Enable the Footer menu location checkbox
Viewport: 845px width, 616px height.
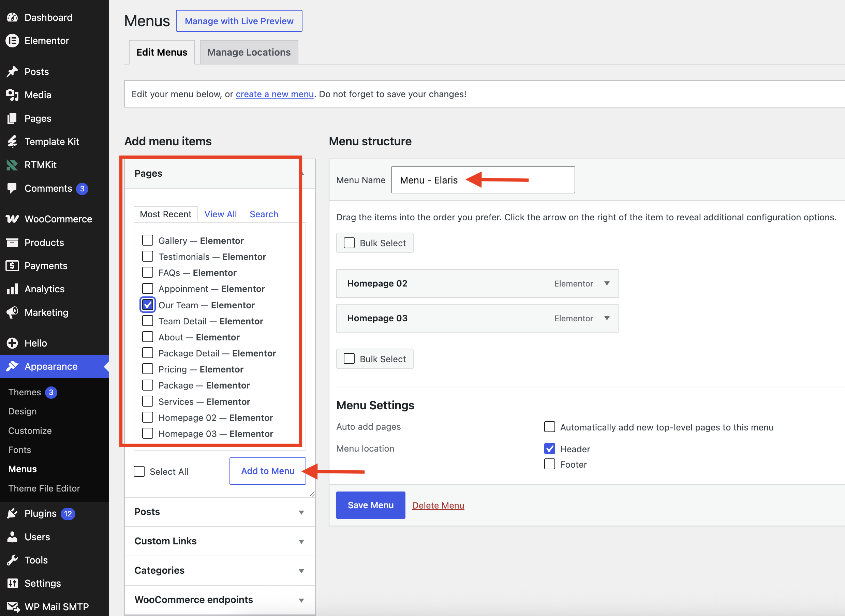549,464
